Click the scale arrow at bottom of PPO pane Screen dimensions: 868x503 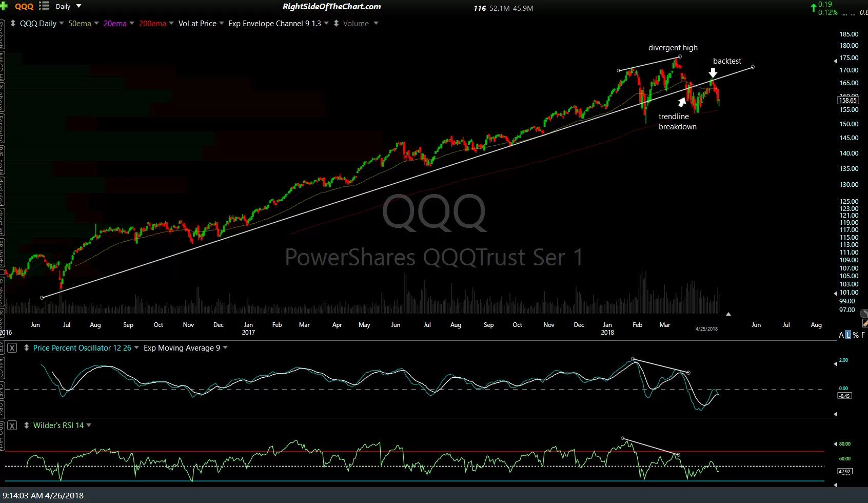[x=835, y=414]
